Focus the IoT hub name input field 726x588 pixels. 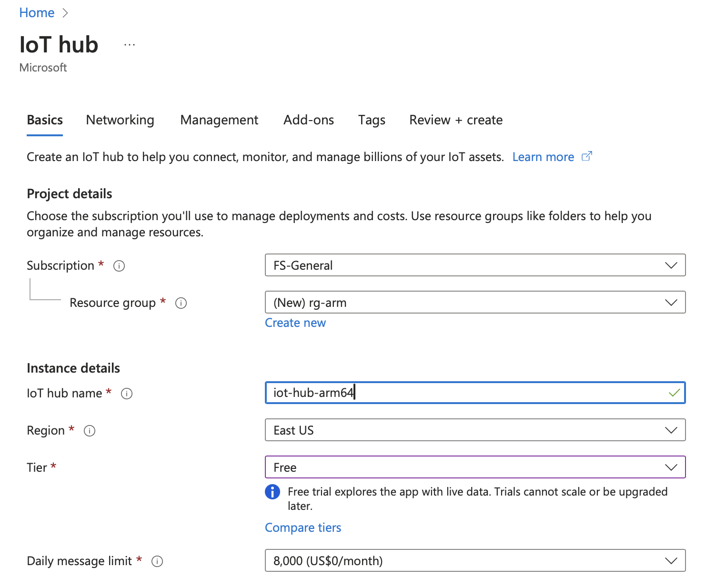(x=467, y=393)
